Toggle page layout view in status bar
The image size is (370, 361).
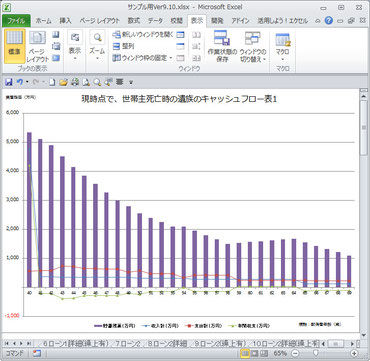point(254,353)
